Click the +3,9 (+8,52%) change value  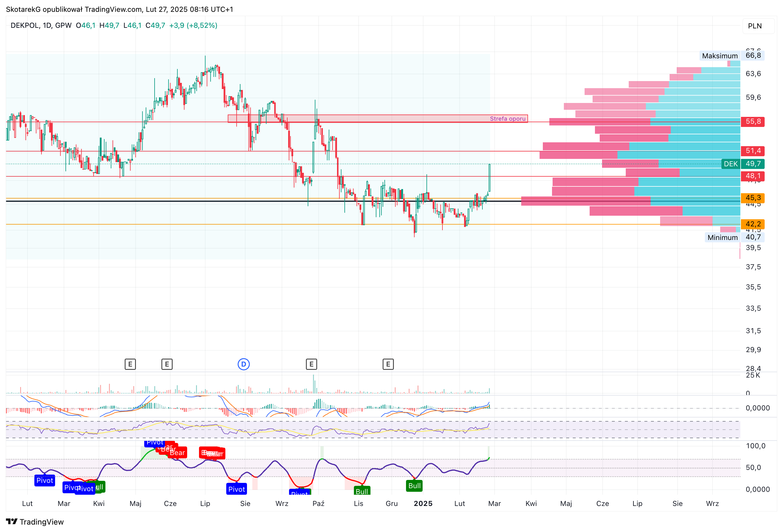(x=193, y=25)
